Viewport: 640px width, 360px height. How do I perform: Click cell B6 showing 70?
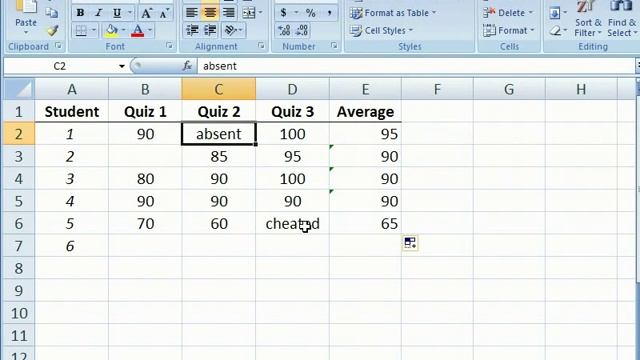coord(145,224)
